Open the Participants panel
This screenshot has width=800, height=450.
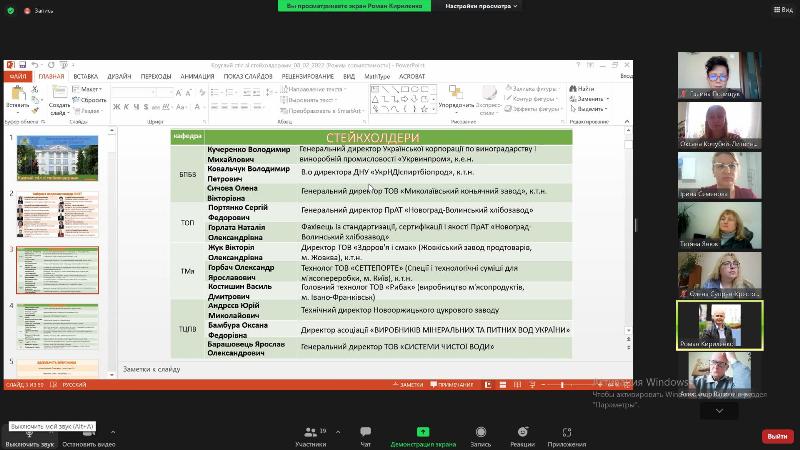pyautogui.click(x=311, y=437)
